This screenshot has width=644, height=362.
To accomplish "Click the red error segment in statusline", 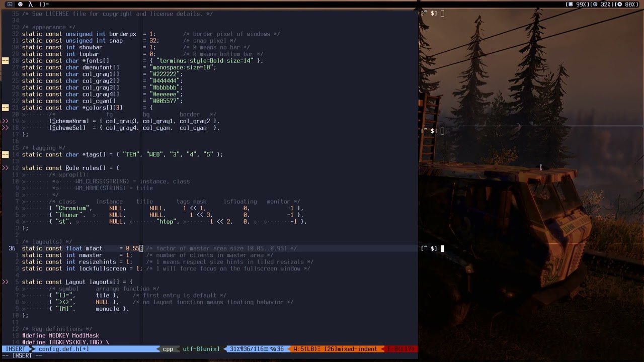I will [401, 349].
